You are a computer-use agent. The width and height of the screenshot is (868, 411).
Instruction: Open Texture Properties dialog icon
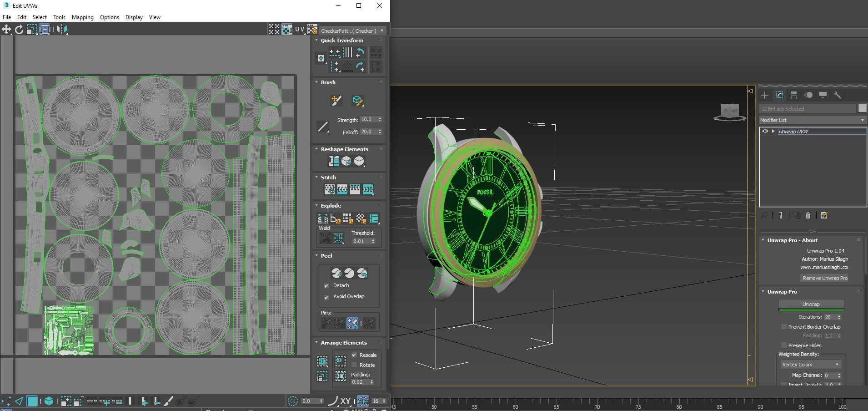312,30
